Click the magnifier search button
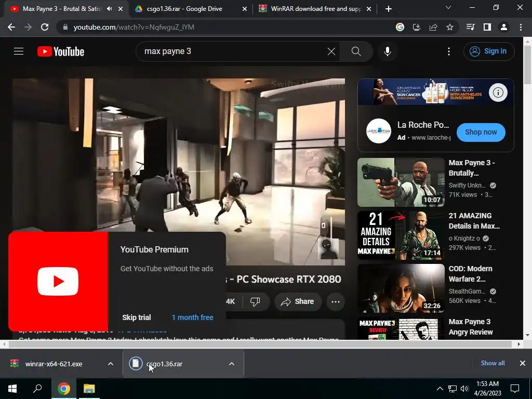Image resolution: width=532 pixels, height=399 pixels. 356,51
